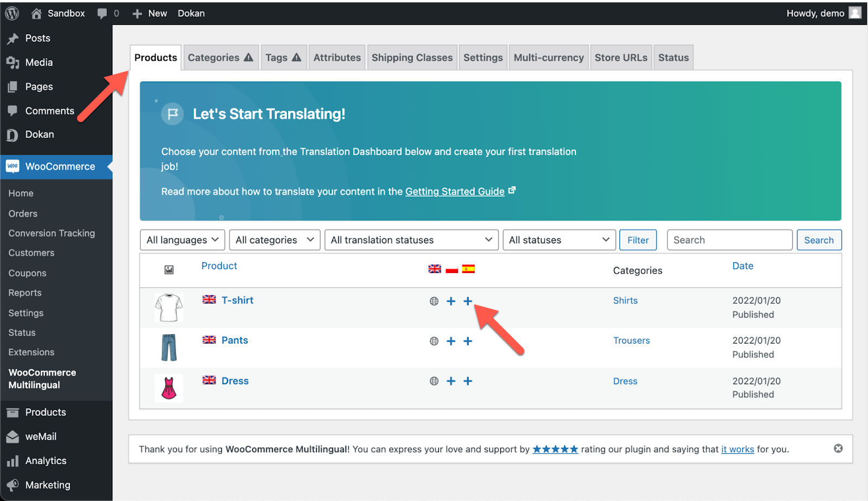Open the Getting Started Guide link
Image resolution: width=868 pixels, height=501 pixels.
455,192
